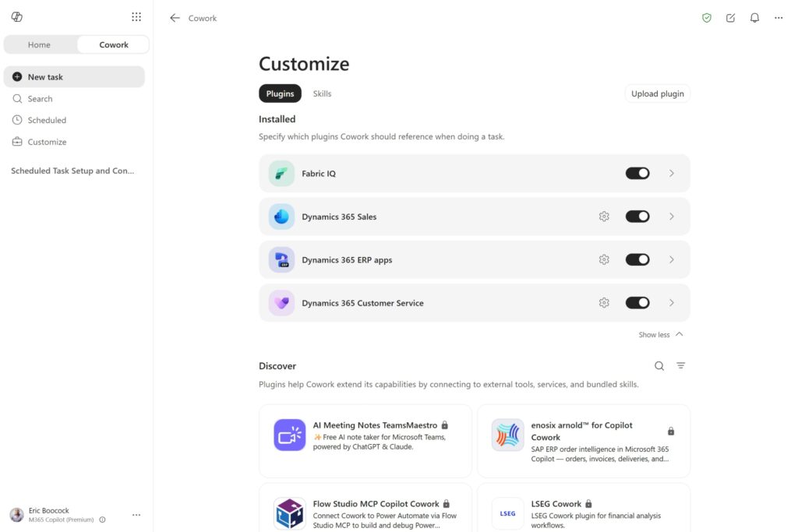Image resolution: width=798 pixels, height=532 pixels.
Task: Click the Flow Studio MCP cube icon
Action: point(290,513)
